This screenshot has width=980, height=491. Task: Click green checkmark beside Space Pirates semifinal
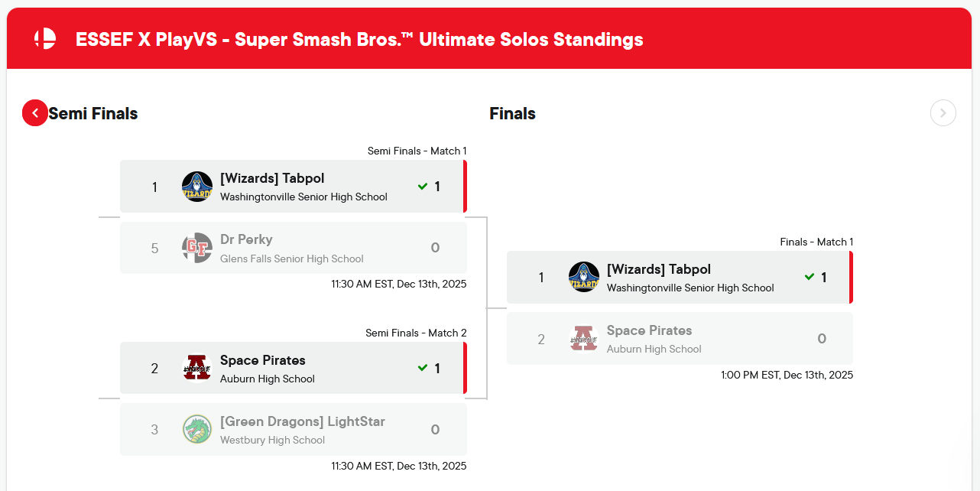point(423,369)
